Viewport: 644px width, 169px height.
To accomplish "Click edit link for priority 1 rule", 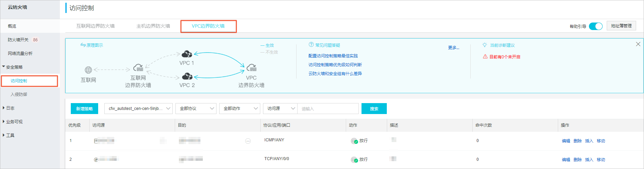I will (566, 141).
